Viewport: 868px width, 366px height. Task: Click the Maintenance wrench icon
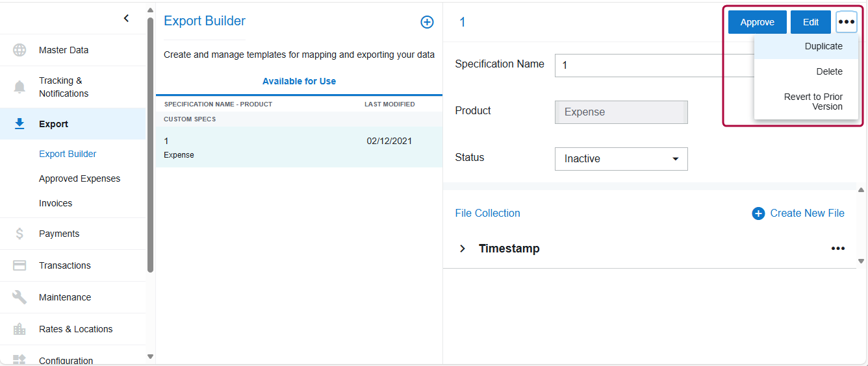[x=19, y=297]
